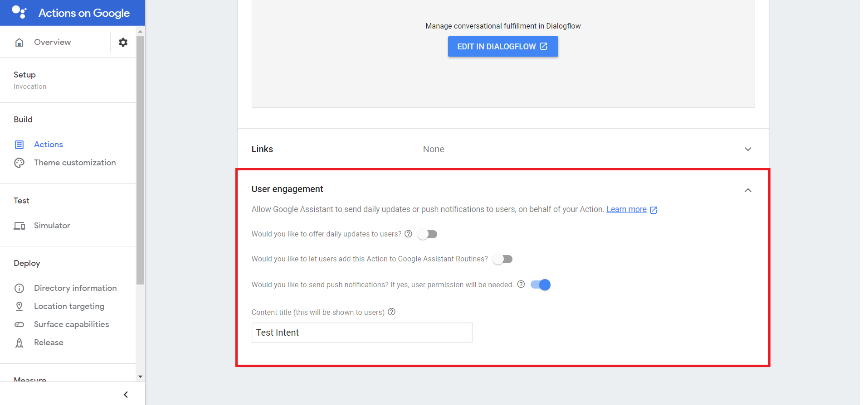
Task: Open Theme customization page
Action: [75, 163]
